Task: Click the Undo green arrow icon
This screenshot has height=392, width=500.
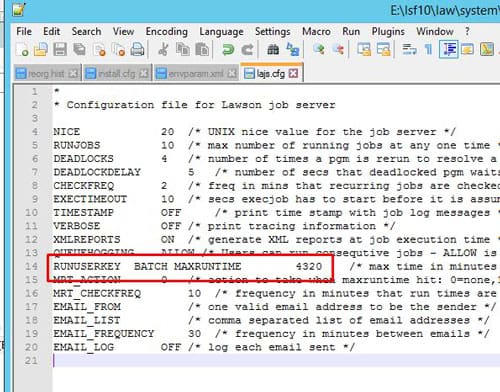Action: [x=228, y=50]
